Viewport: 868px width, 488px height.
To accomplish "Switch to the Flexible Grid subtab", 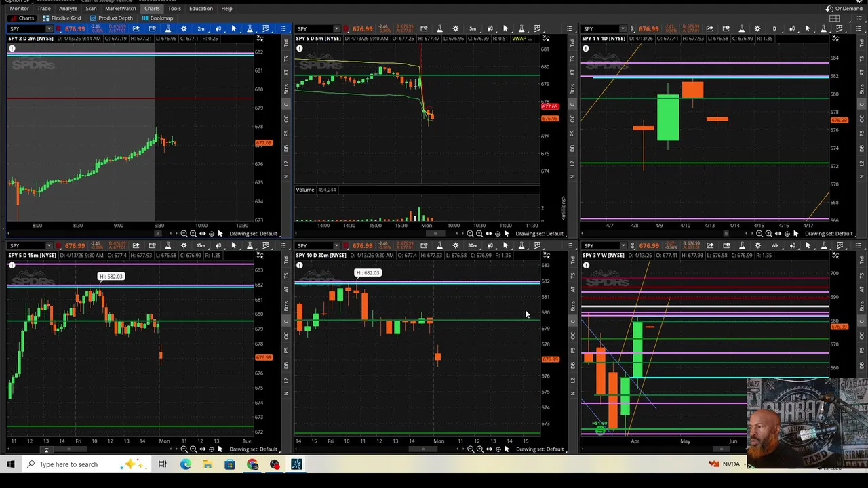I will tap(61, 18).
